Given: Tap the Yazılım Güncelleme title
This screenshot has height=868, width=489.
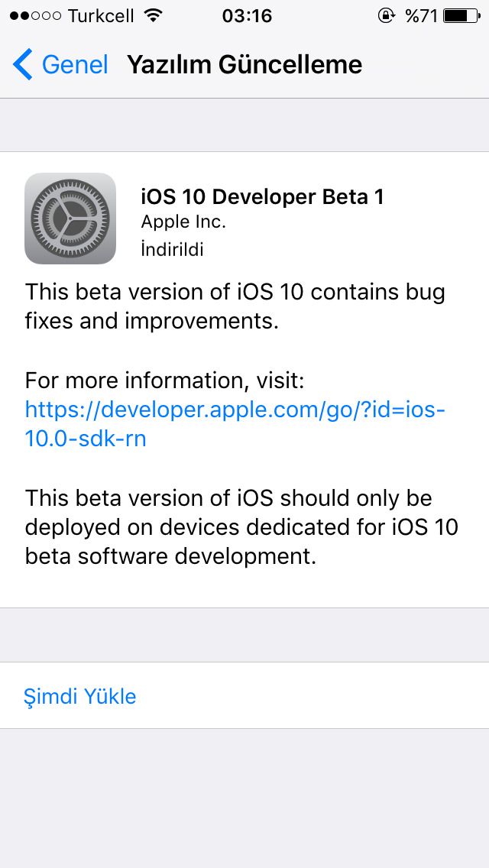Looking at the screenshot, I should point(244,65).
